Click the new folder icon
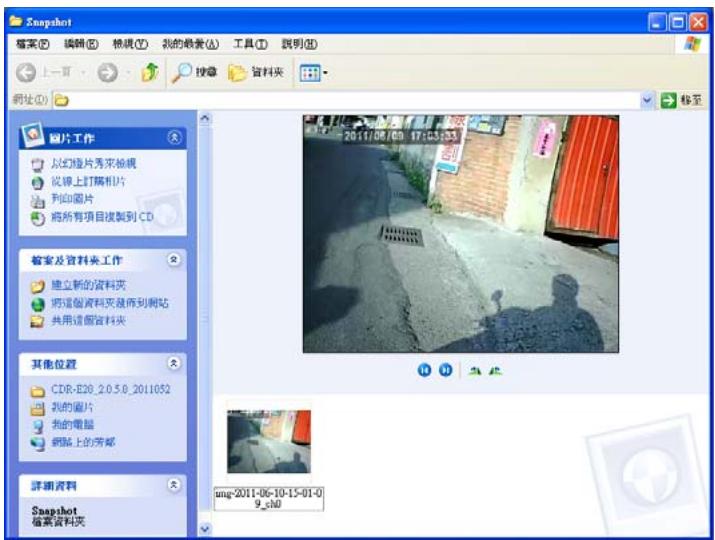 point(37,286)
